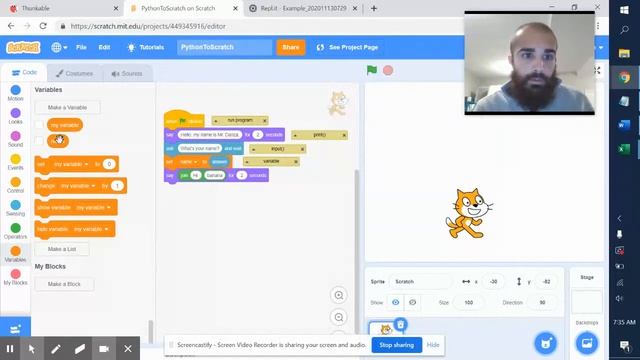Click the green flag to run program
This screenshot has height=360, width=640.
coord(371,70)
